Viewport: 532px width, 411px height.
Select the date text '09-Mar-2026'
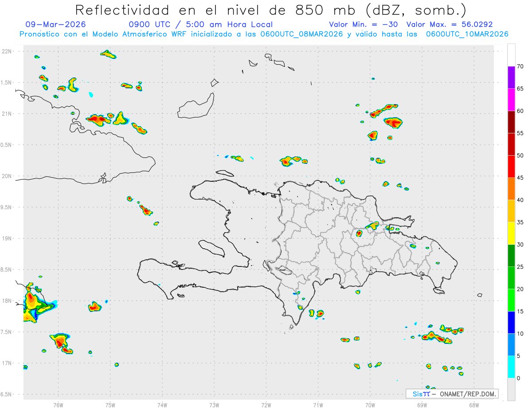pyautogui.click(x=56, y=24)
